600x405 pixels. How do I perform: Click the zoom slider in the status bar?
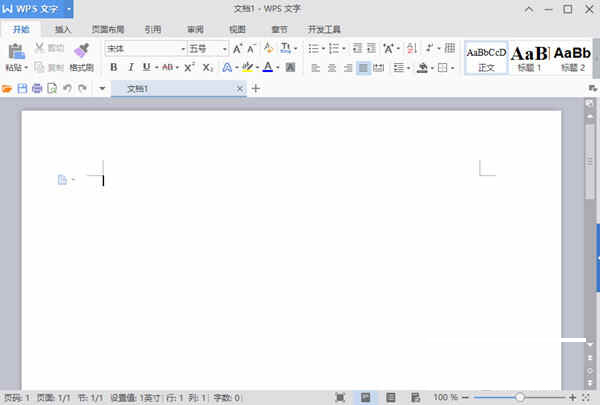521,397
